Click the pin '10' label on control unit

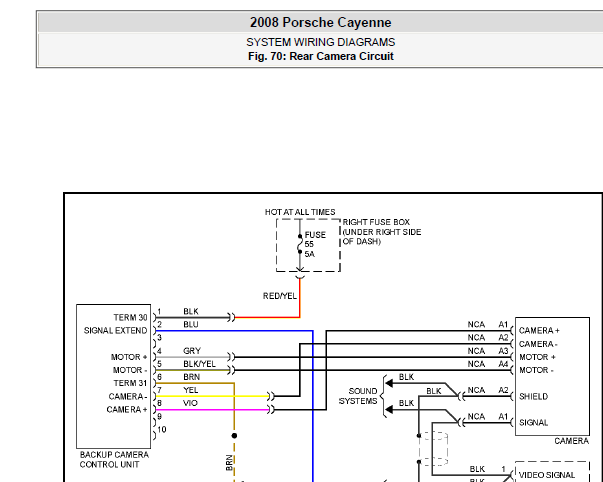click(162, 429)
